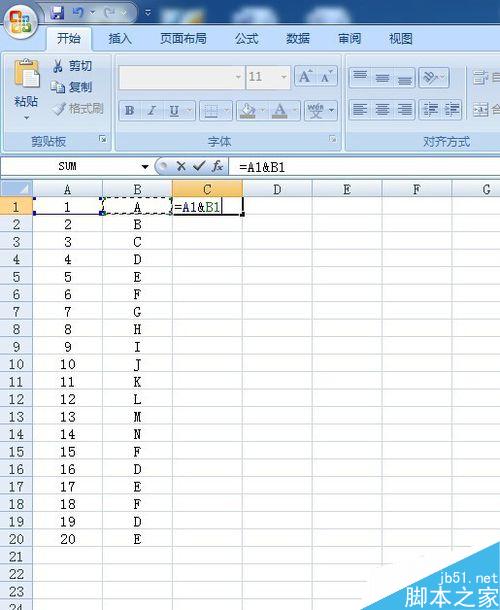Switch to 插入 tab
This screenshot has width=500, height=610.
(x=120, y=39)
